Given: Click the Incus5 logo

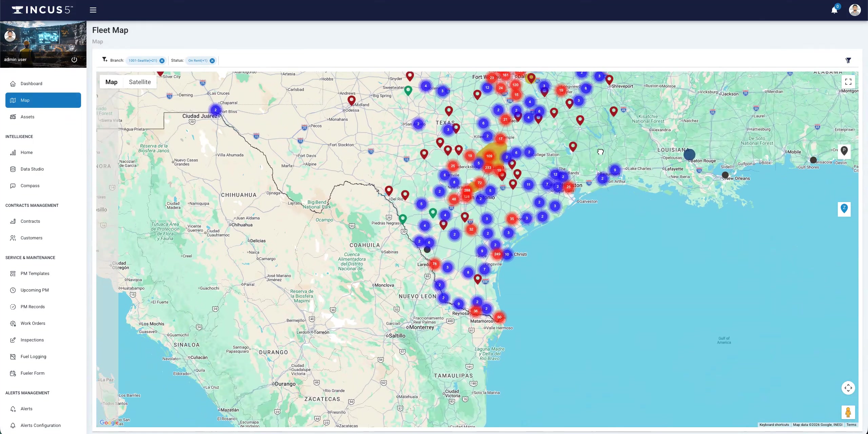Looking at the screenshot, I should tap(42, 10).
